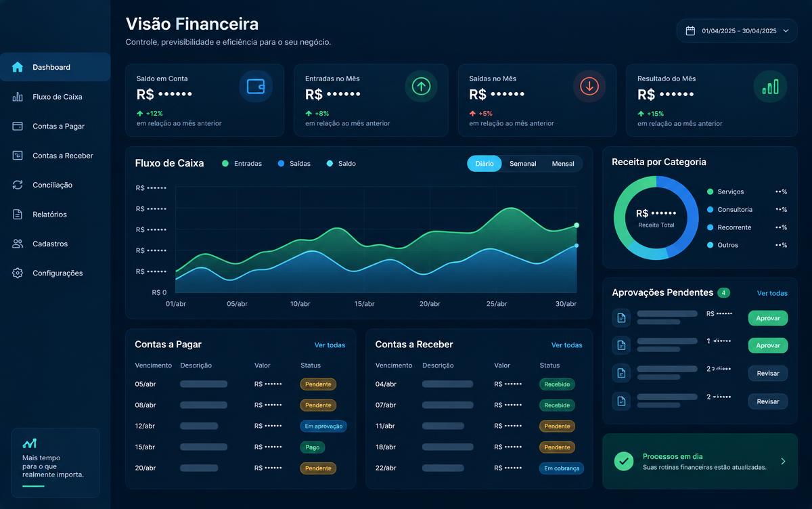Click the Conciliação sync arrows icon
This screenshot has height=509, width=812.
click(18, 185)
